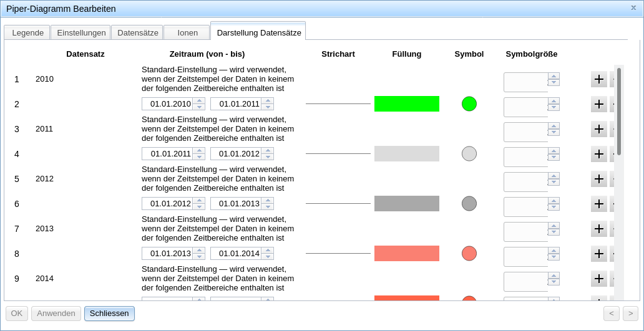The width and height of the screenshot is (644, 331).
Task: Click the Symbolgröße field in row 2
Action: pyautogui.click(x=526, y=107)
